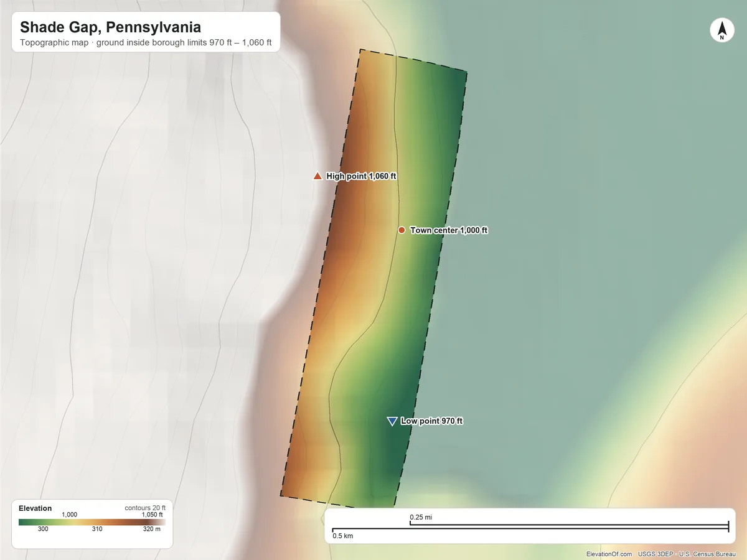Click the '0.25 mi' scale label
747x560 pixels.
pyautogui.click(x=421, y=517)
